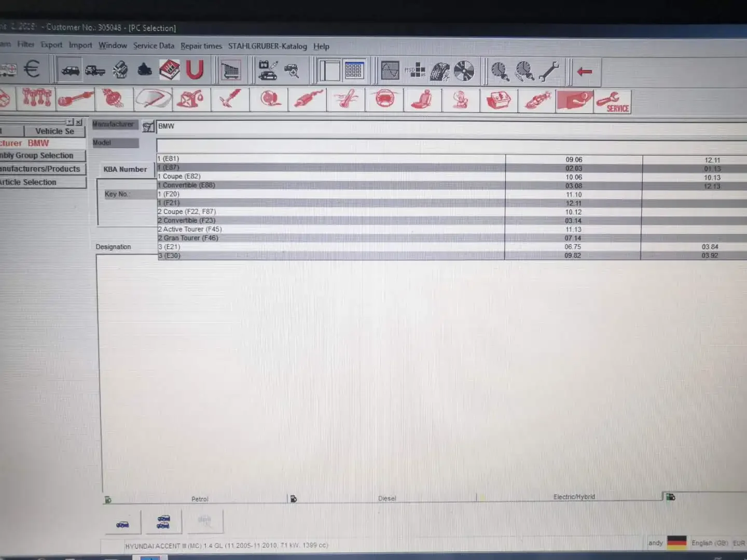Open the Import menu
This screenshot has height=560, width=747.
coord(80,45)
